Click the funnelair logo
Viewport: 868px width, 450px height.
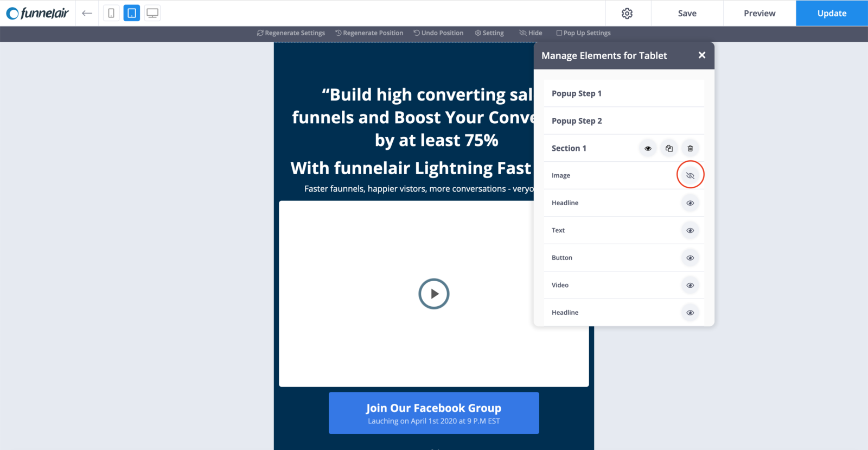pyautogui.click(x=37, y=13)
